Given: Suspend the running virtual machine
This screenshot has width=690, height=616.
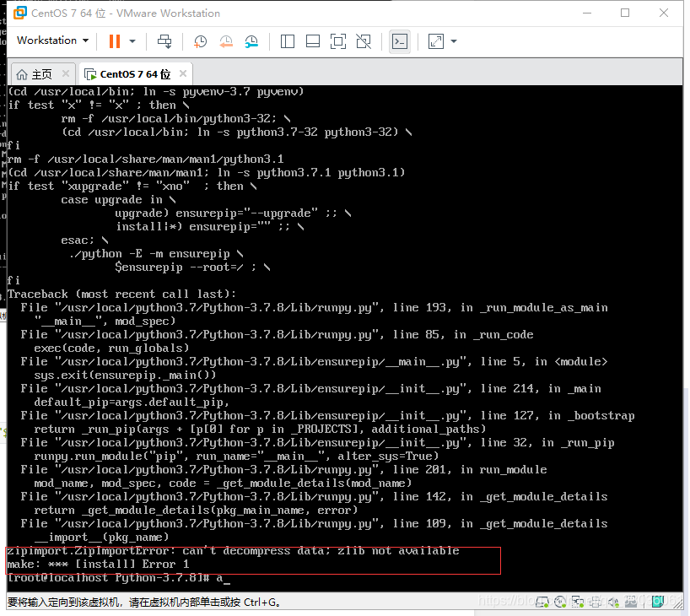Looking at the screenshot, I should click(x=116, y=41).
